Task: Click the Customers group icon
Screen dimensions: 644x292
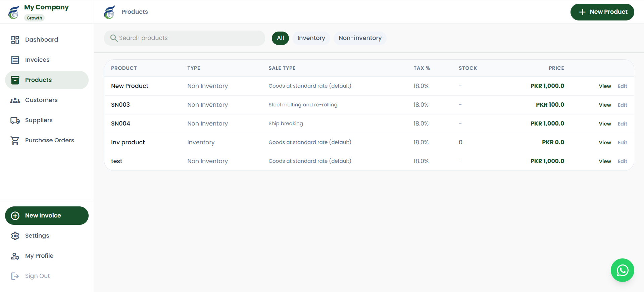Action: pos(15,100)
